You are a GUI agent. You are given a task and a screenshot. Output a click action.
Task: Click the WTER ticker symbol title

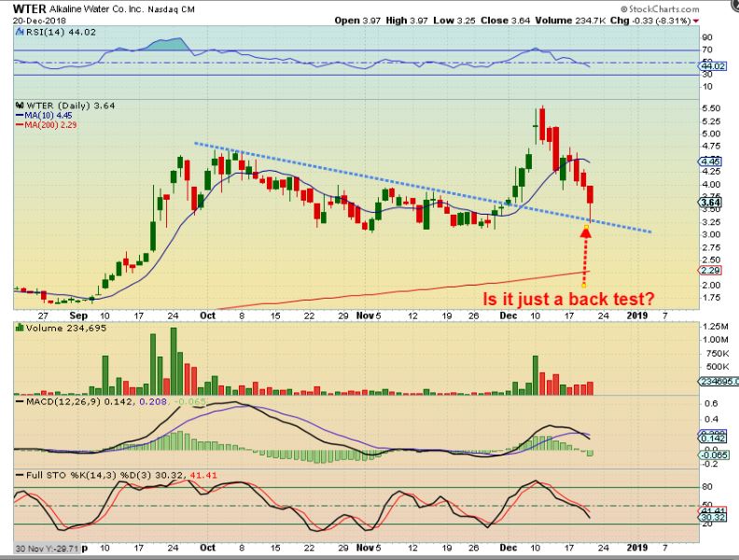(30, 9)
